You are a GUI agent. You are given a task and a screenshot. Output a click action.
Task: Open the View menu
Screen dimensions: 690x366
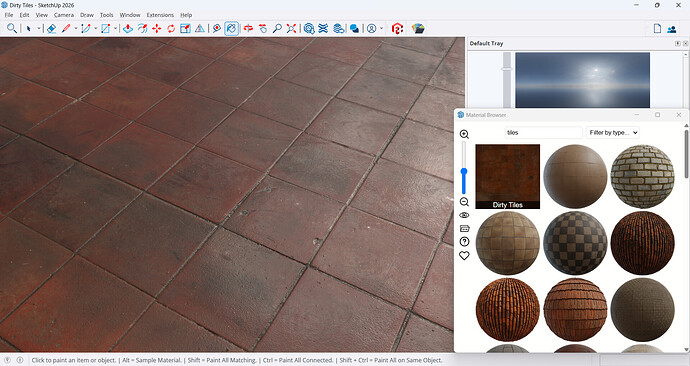click(x=42, y=15)
